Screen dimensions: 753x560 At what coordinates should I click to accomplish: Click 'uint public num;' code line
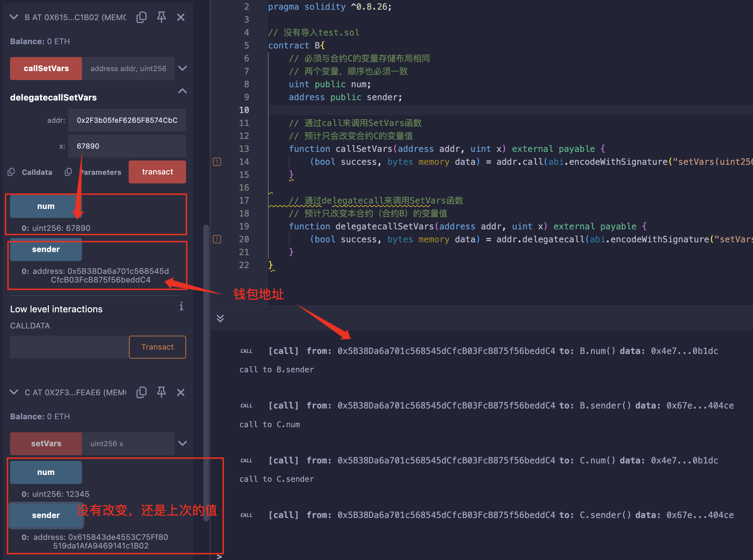tap(330, 84)
